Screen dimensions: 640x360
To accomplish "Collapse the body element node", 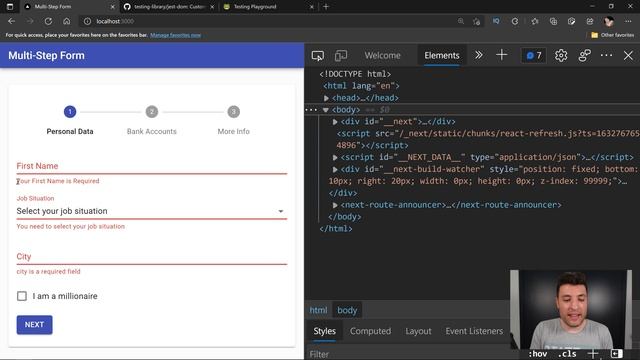I will tap(325, 110).
